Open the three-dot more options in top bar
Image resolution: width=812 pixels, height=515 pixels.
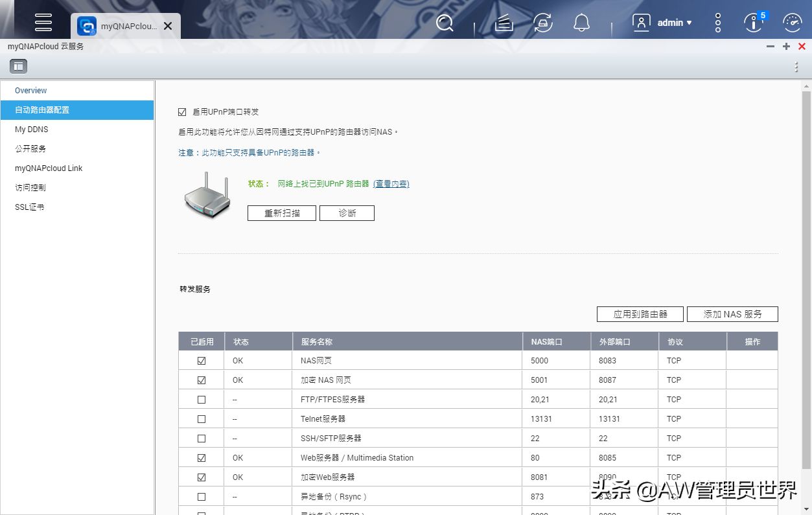tap(718, 23)
